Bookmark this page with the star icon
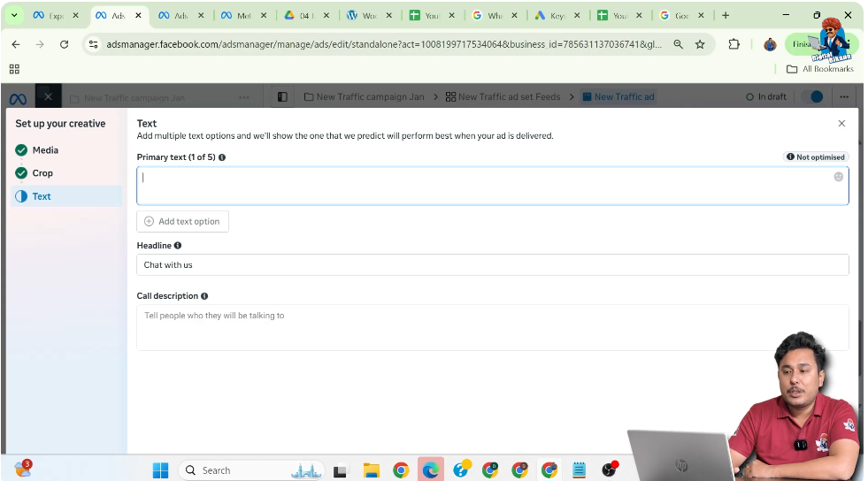 coord(700,44)
